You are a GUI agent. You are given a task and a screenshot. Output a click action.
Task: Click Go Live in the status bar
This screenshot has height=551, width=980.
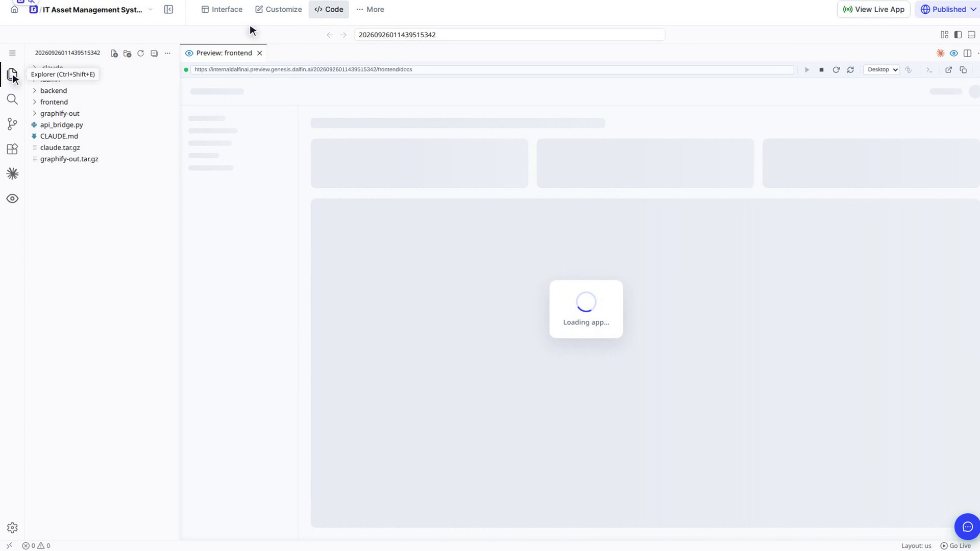coord(955,545)
